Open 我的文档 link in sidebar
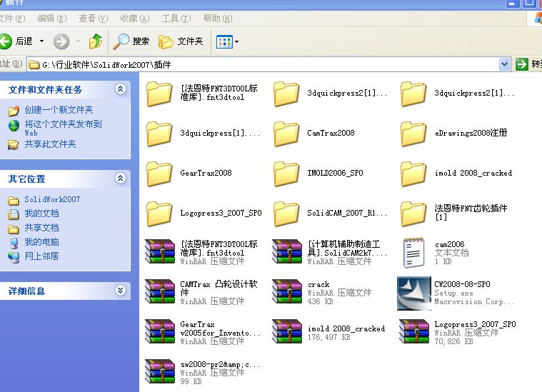 [x=41, y=213]
